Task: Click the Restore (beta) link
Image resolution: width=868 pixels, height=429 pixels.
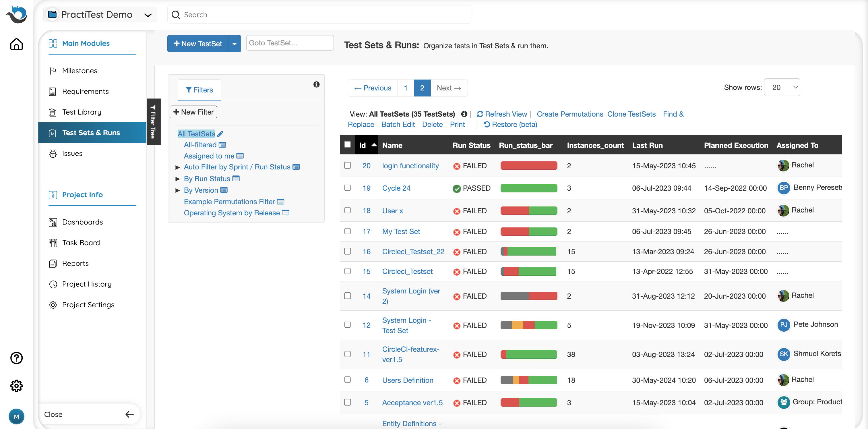Action: pyautogui.click(x=510, y=124)
